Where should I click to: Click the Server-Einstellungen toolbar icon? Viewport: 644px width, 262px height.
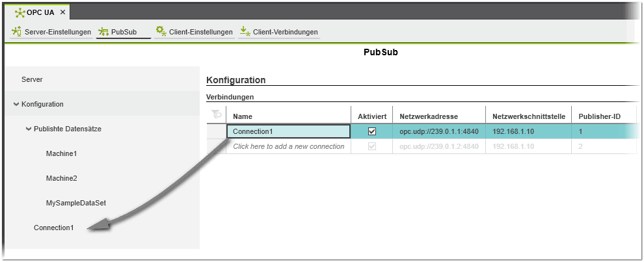click(x=17, y=32)
